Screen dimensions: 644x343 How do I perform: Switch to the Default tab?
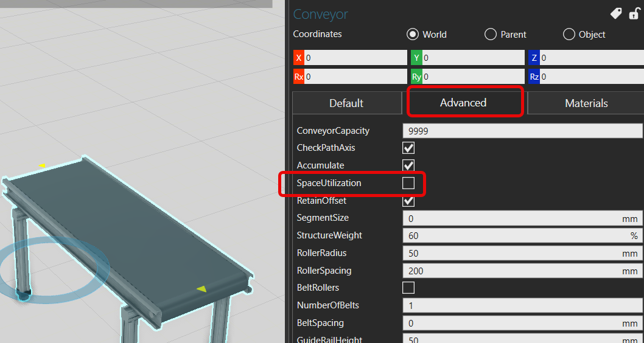(346, 103)
